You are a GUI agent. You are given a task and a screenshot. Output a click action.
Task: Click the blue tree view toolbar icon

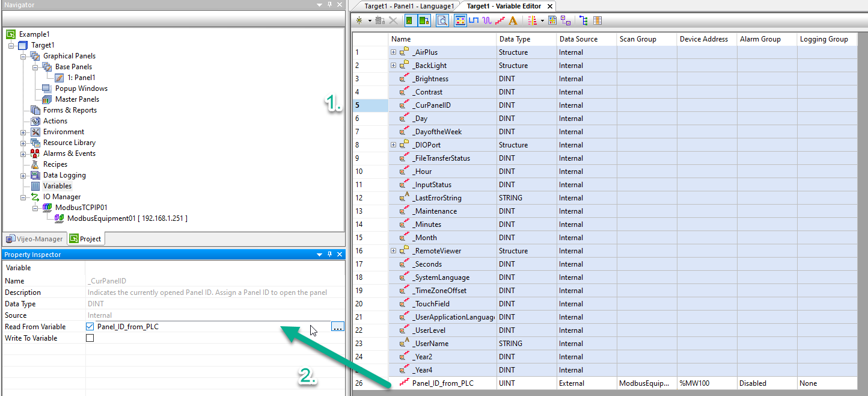click(x=584, y=20)
